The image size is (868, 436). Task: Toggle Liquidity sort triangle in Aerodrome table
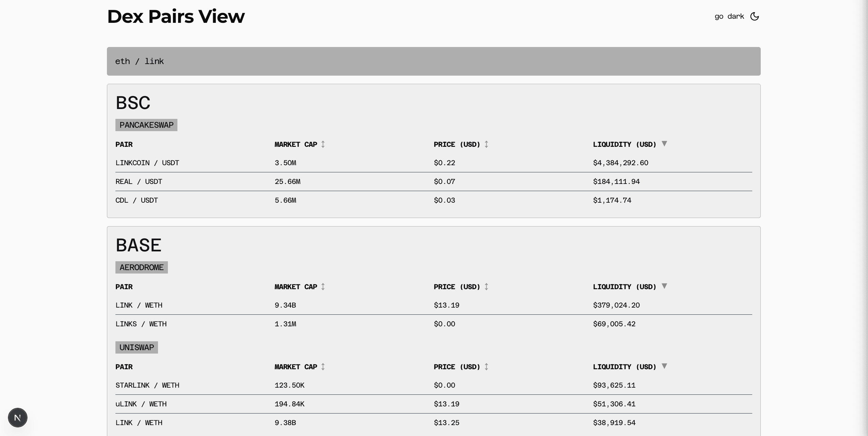(664, 286)
